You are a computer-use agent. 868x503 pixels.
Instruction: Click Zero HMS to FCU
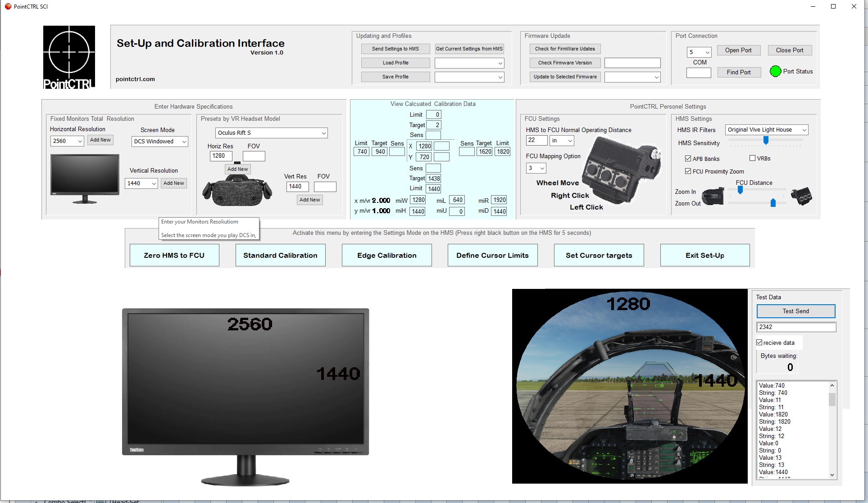point(174,255)
